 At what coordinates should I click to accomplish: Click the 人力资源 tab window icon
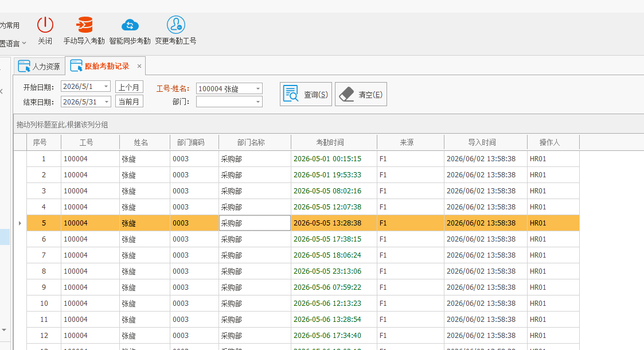(x=24, y=66)
